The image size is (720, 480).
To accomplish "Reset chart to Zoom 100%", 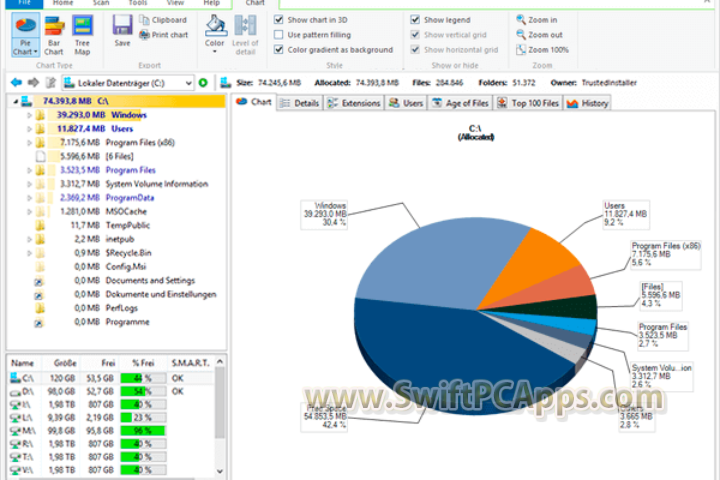I will point(542,50).
